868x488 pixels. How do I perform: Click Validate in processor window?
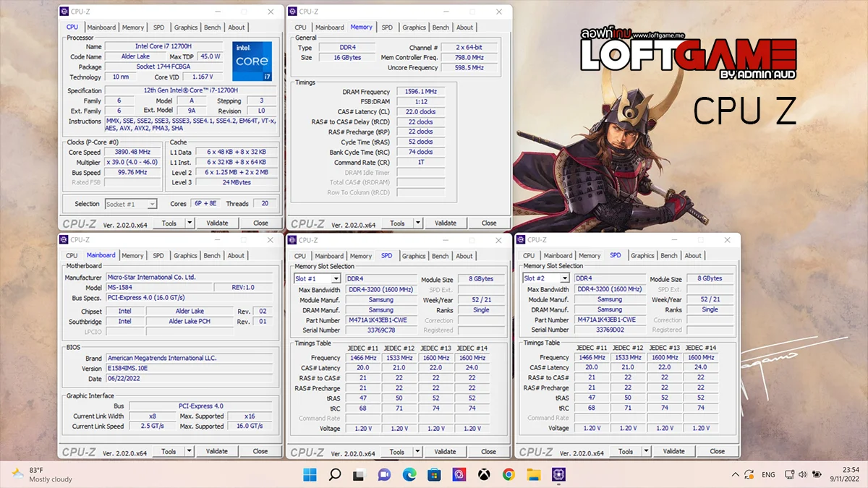217,223
